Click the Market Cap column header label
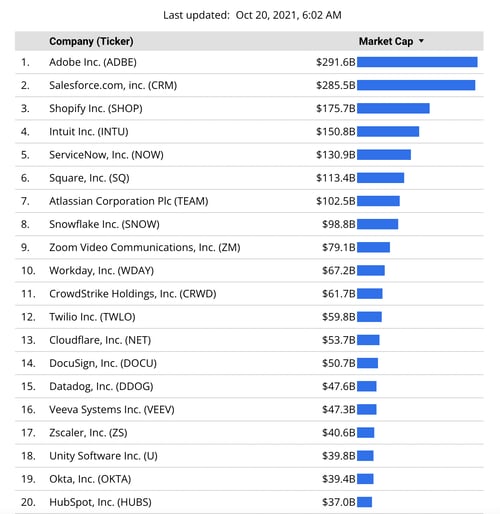 (386, 41)
